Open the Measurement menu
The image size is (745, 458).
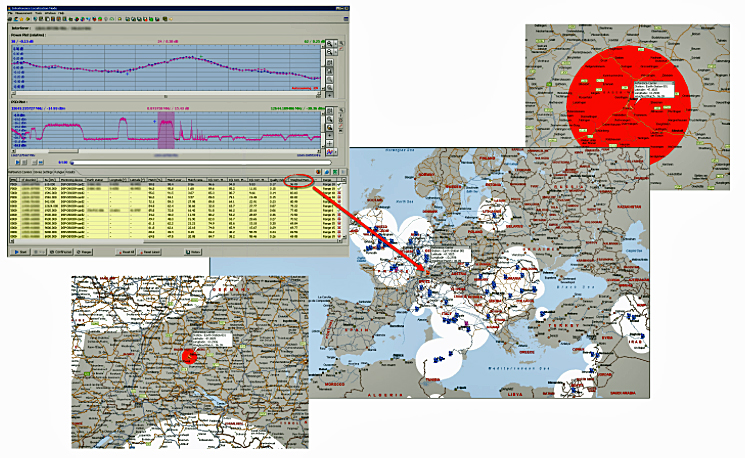click(24, 13)
